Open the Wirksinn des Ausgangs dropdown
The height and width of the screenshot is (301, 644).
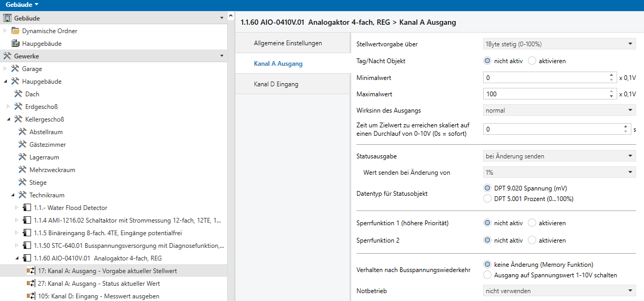pos(559,111)
